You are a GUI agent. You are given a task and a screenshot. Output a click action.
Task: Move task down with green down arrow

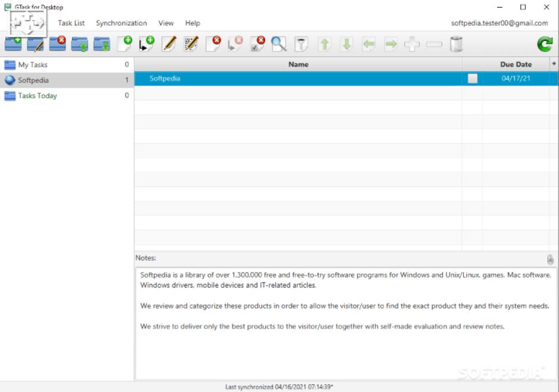point(347,44)
